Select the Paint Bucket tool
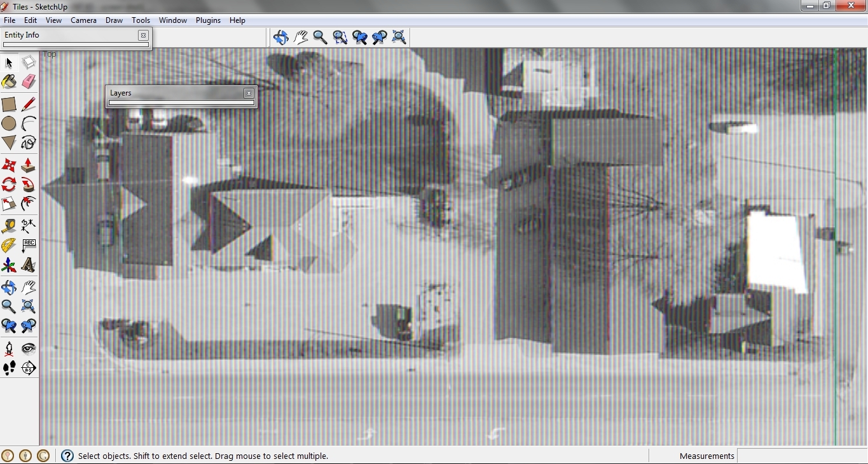Screen dimensions: 868x464 pyautogui.click(x=9, y=82)
